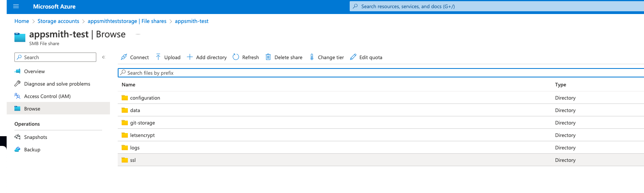Navigate to Storage accounts breadcrumb
The image size is (644, 193).
pyautogui.click(x=58, y=21)
